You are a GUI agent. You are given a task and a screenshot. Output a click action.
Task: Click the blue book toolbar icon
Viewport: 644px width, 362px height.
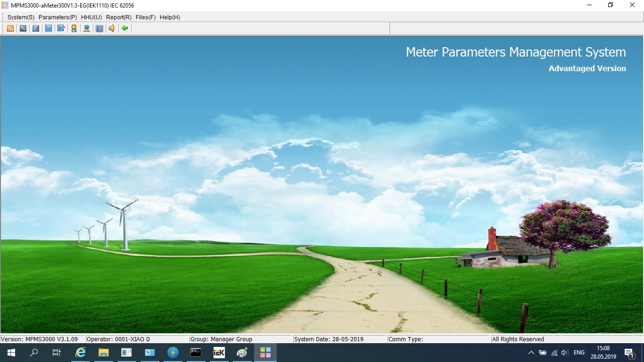(48, 28)
